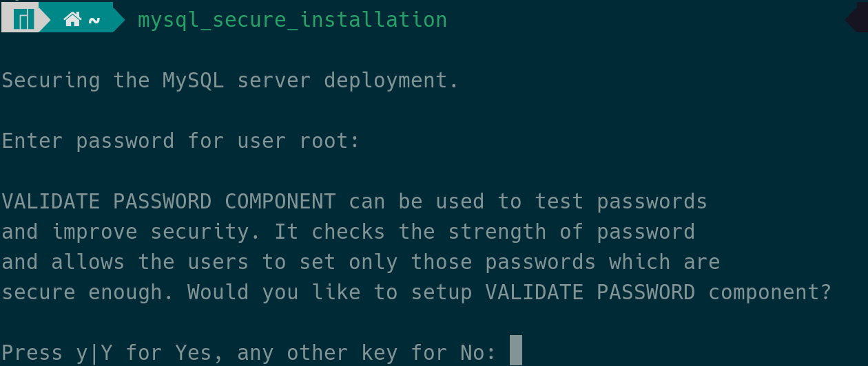Click the tilde directory symbol in prompt
The image size is (868, 366).
tap(94, 20)
